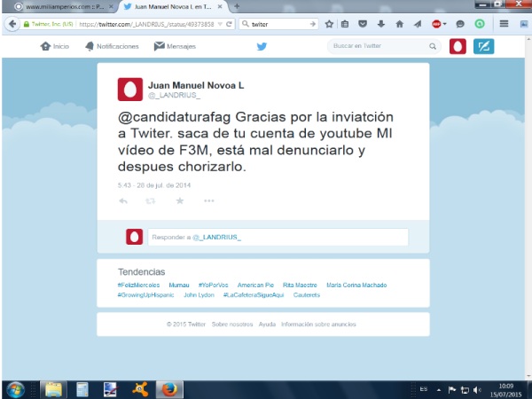Screen dimensions: 532x399
Task: Open the #FelizMiercoles trending link
Action: [x=137, y=286]
